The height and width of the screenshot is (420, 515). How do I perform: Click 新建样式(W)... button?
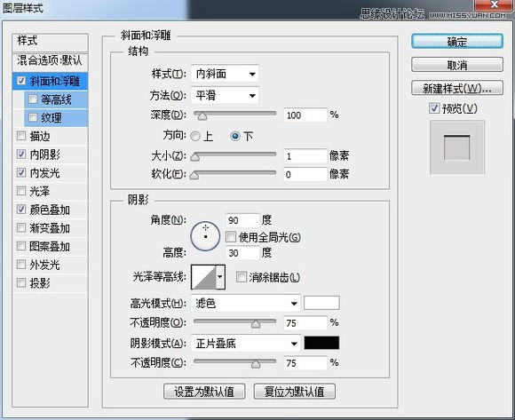point(457,88)
